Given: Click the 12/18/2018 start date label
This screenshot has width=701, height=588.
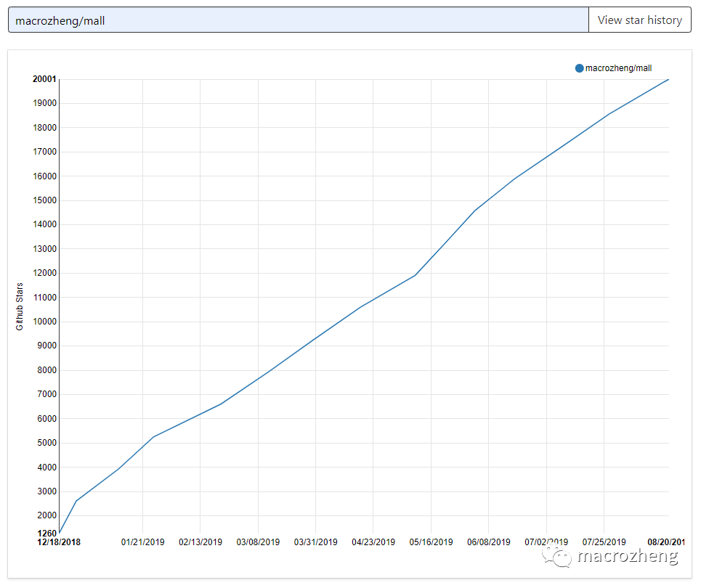Looking at the screenshot, I should click(59, 542).
